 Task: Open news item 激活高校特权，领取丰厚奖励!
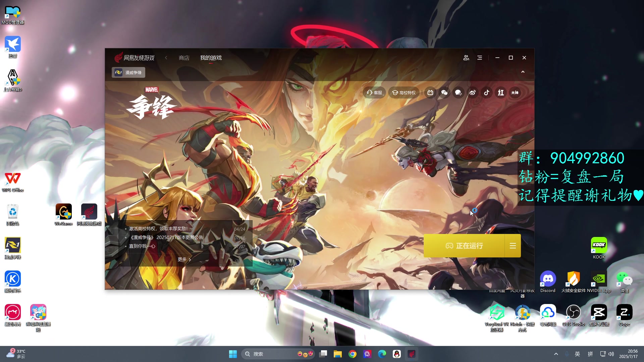pos(159,229)
